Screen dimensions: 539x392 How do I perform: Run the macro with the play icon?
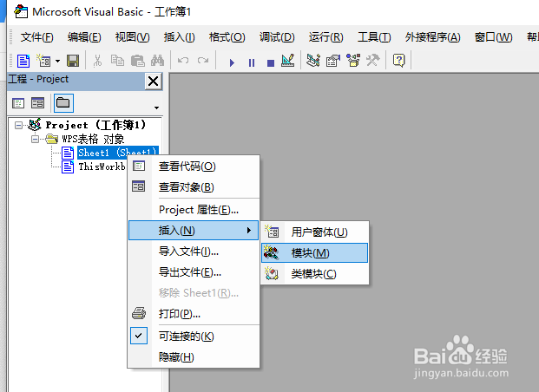click(232, 62)
